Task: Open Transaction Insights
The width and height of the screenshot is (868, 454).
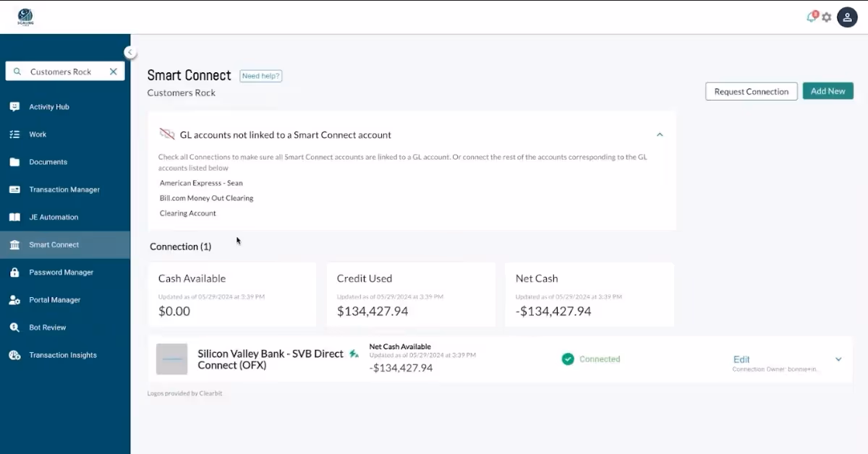Action: tap(61, 354)
